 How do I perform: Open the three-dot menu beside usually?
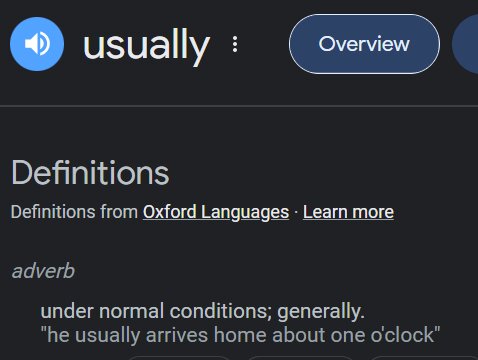click(235, 44)
